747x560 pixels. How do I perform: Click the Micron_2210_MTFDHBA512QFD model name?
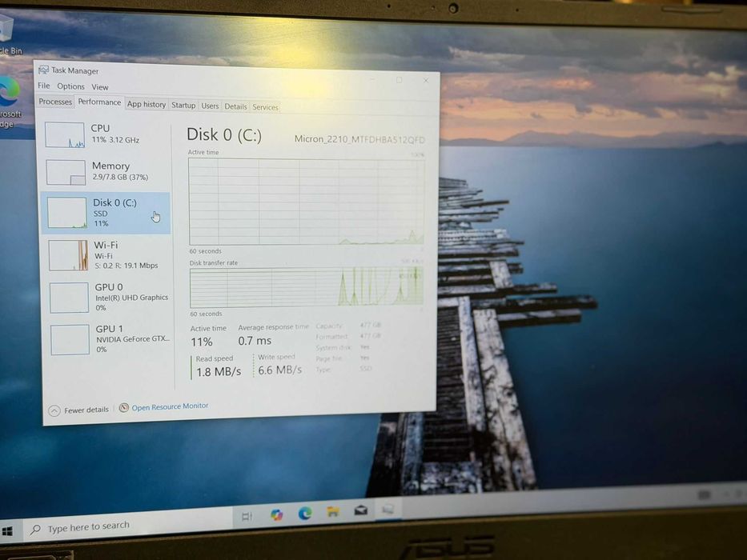point(359,139)
